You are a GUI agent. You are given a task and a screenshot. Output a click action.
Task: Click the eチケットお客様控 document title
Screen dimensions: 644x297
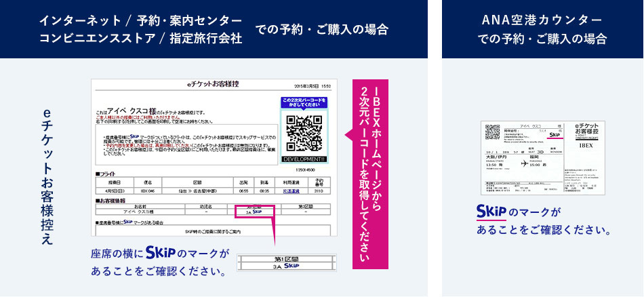(212, 84)
